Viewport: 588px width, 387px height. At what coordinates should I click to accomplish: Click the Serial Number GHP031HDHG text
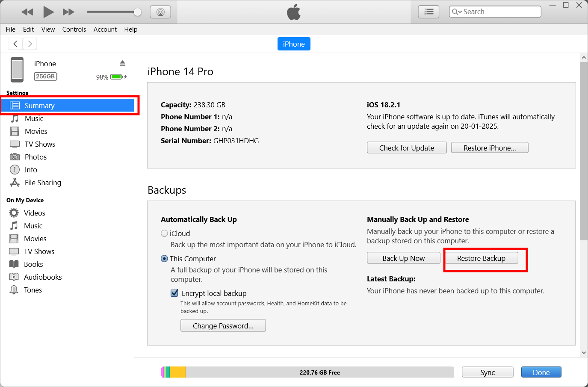(210, 141)
